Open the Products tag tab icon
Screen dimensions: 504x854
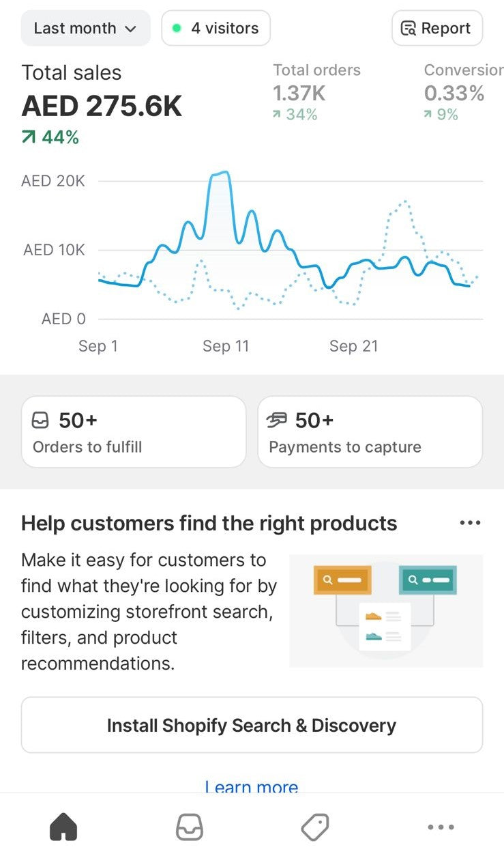tap(315, 827)
